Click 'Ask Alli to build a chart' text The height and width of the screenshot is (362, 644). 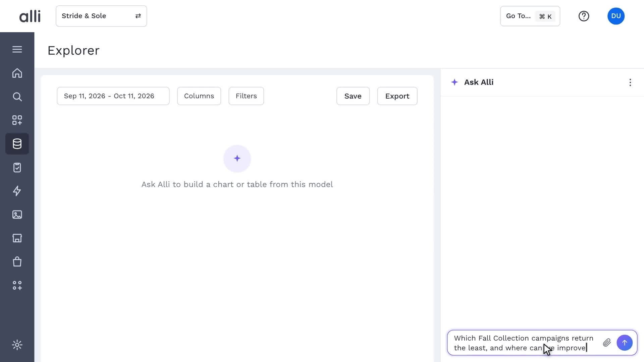pyautogui.click(x=237, y=184)
